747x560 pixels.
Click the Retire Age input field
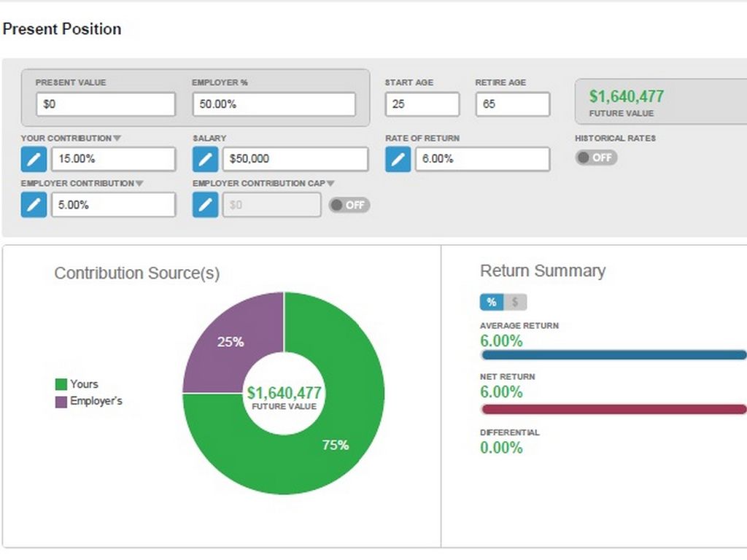512,104
